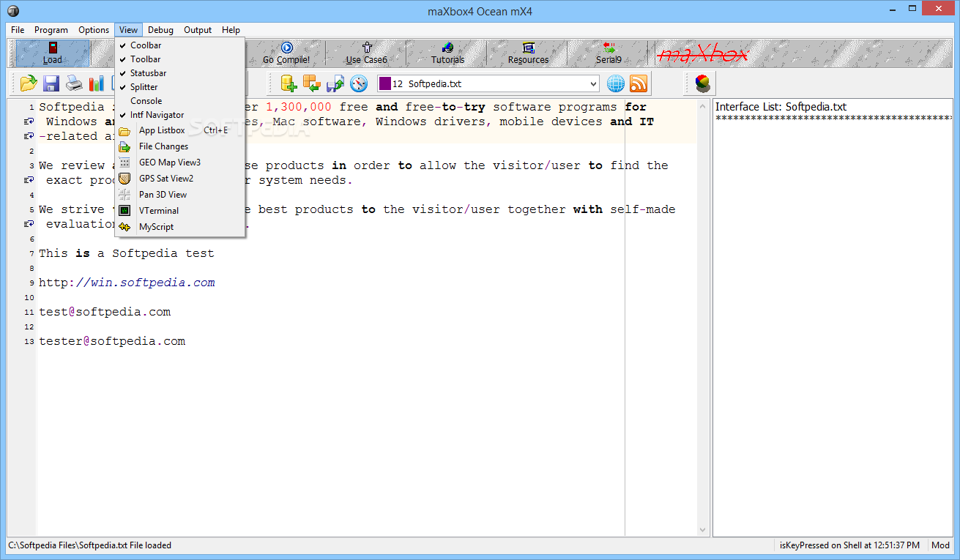Expand the Softpedia.txt file dropdown
The height and width of the screenshot is (560, 960).
(x=592, y=83)
